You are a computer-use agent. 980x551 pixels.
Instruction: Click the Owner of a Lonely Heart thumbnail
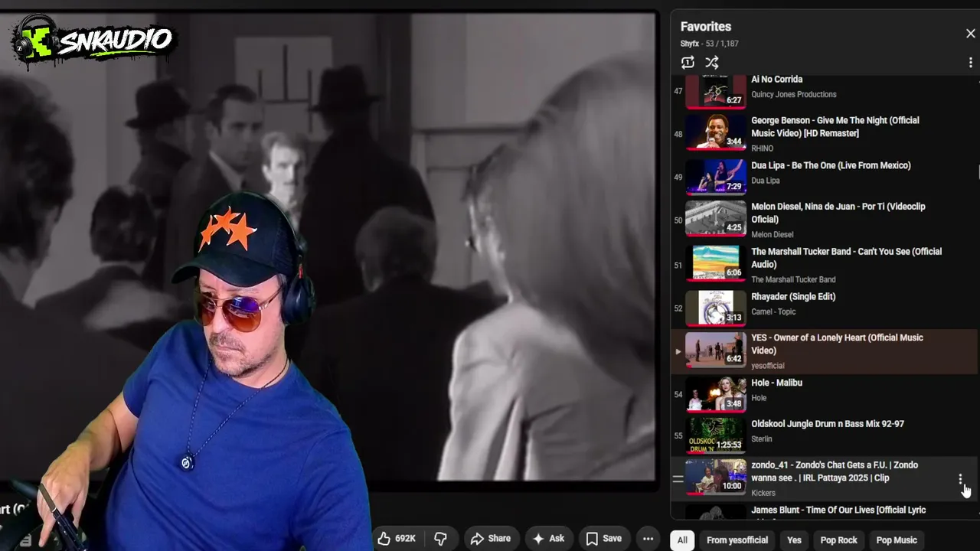[715, 350]
